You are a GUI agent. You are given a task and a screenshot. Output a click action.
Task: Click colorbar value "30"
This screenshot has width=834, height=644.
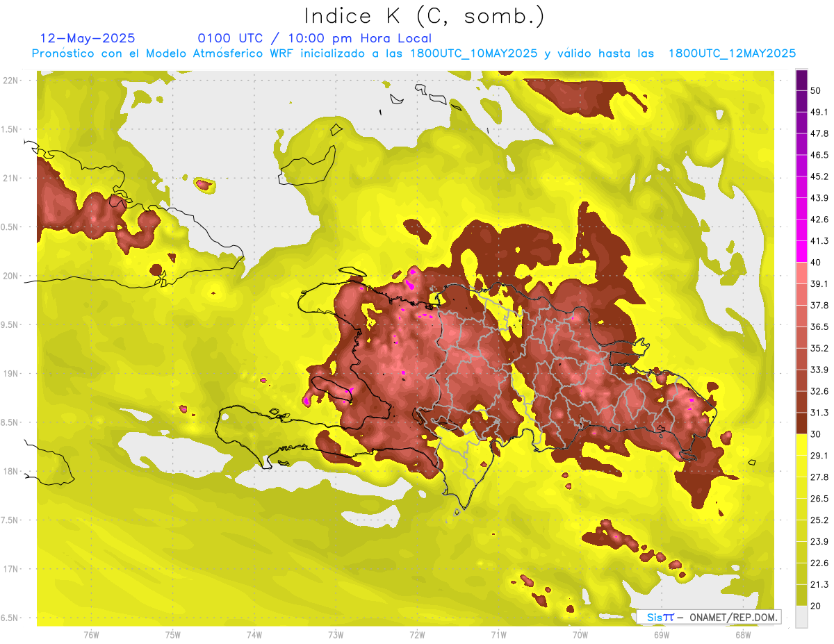(815, 434)
